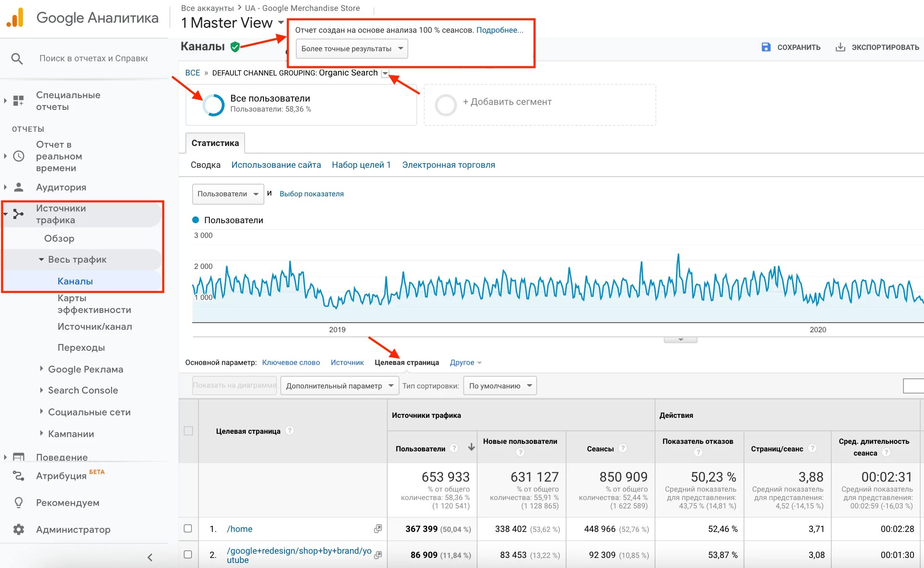Click + Добавить сегмент box
Screen dimensions: 924x568
click(540, 105)
